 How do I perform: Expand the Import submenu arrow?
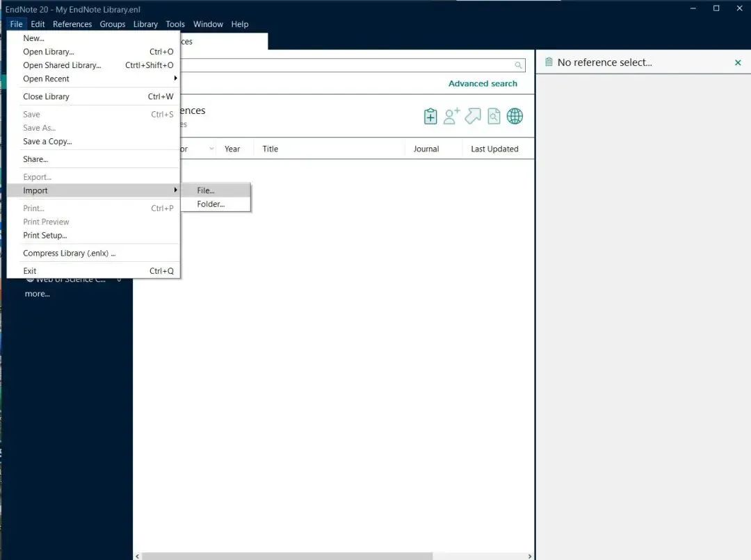coord(176,190)
